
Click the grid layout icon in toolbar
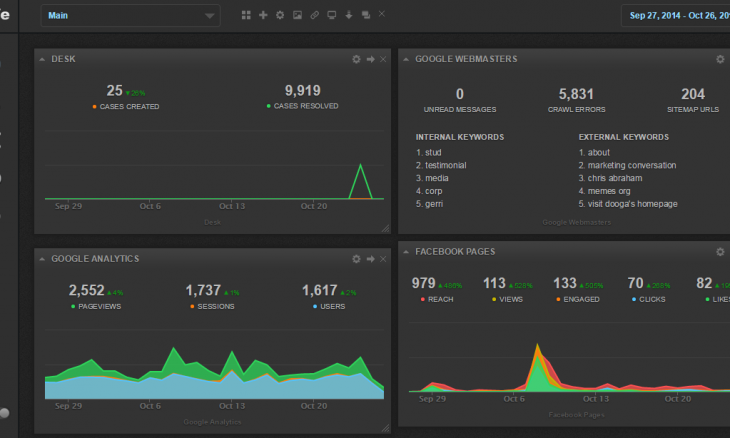(247, 16)
